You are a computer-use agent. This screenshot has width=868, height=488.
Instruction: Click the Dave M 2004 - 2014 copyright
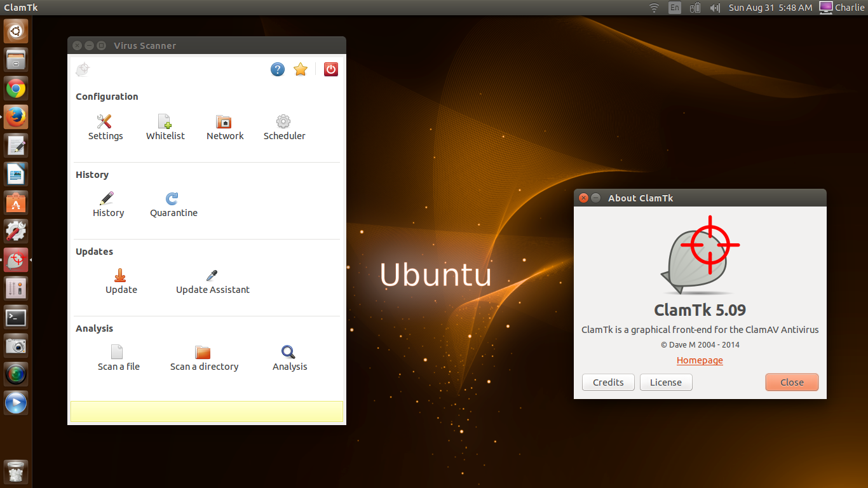coord(700,344)
